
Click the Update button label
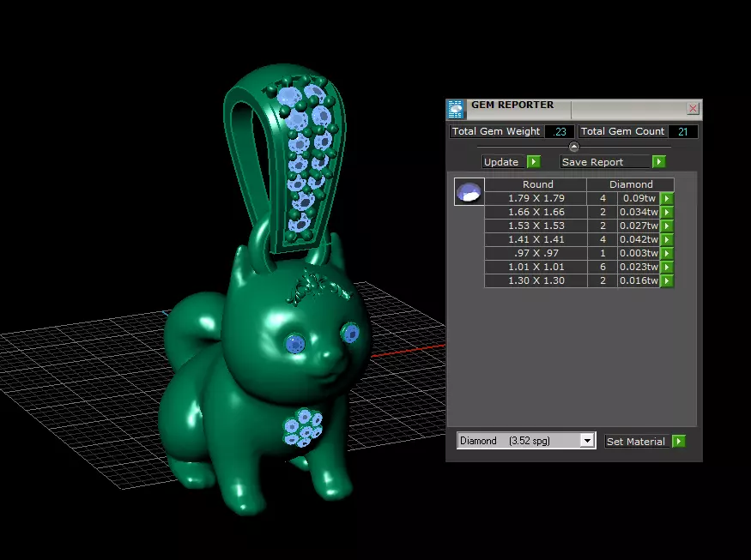(501, 162)
